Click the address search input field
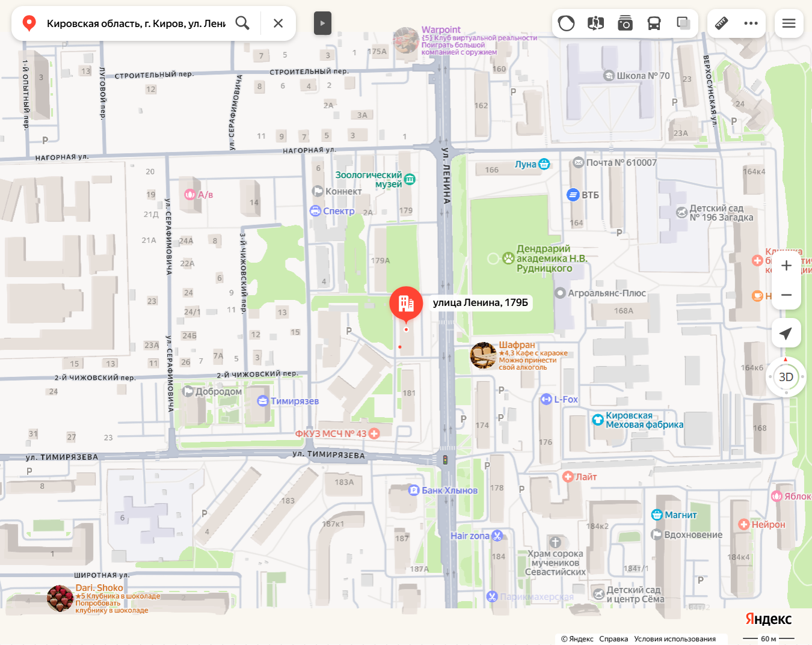The image size is (812, 645). [137, 23]
